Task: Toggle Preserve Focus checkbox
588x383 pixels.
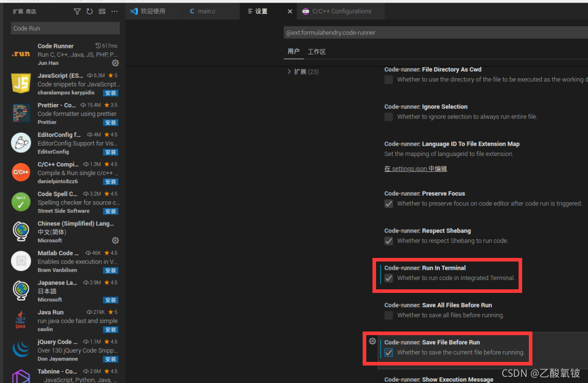Action: (x=388, y=204)
